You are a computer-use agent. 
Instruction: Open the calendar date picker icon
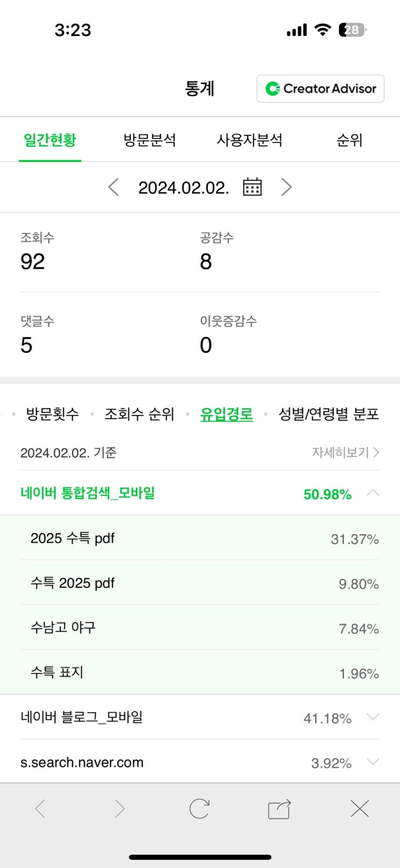tap(252, 187)
